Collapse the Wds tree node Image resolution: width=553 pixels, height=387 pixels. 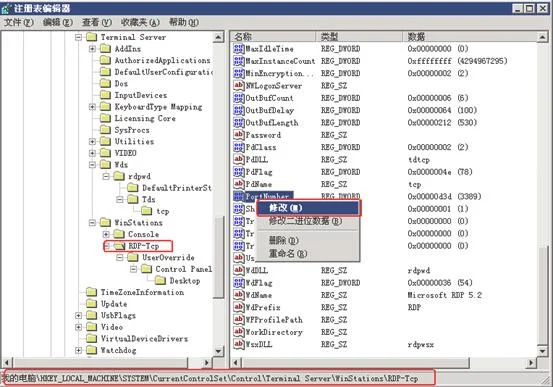[92, 165]
